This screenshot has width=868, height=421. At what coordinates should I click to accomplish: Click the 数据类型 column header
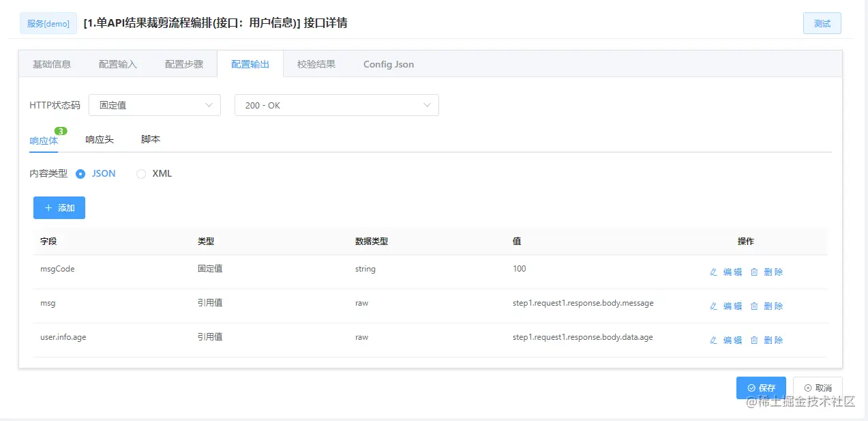372,242
